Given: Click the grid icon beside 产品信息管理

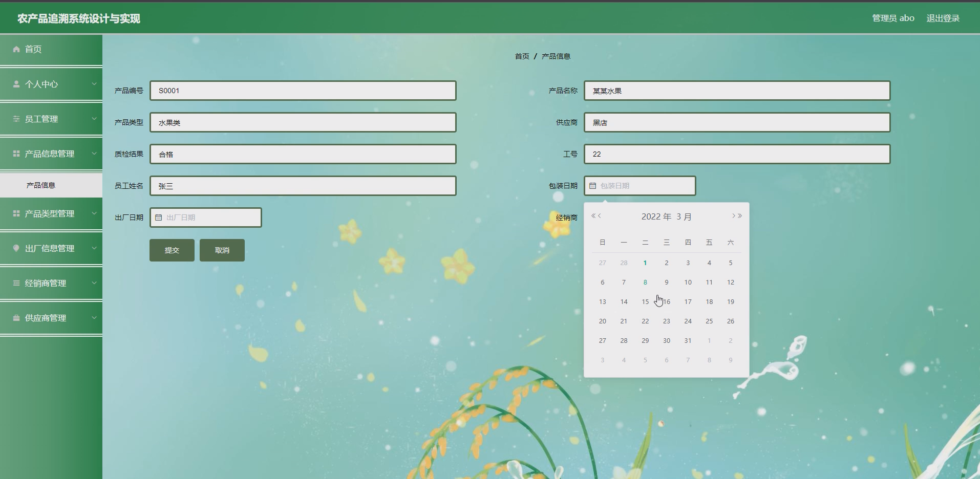Looking at the screenshot, I should [x=16, y=154].
